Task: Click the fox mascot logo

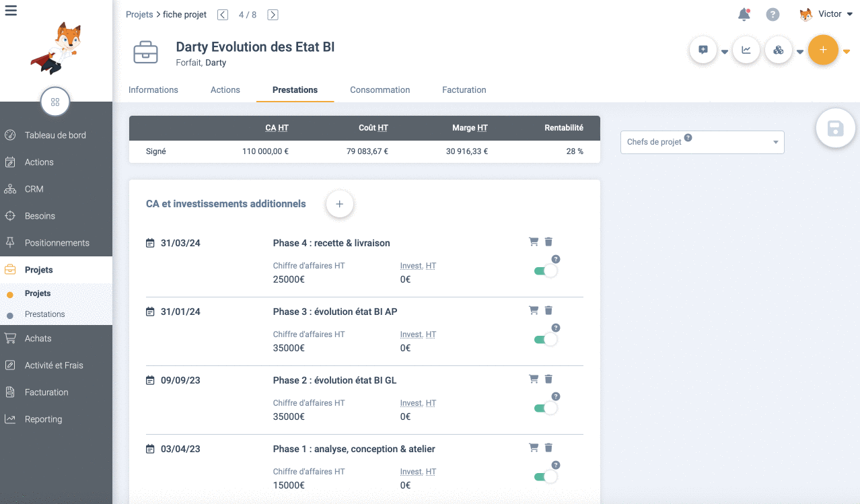Action: click(x=57, y=47)
